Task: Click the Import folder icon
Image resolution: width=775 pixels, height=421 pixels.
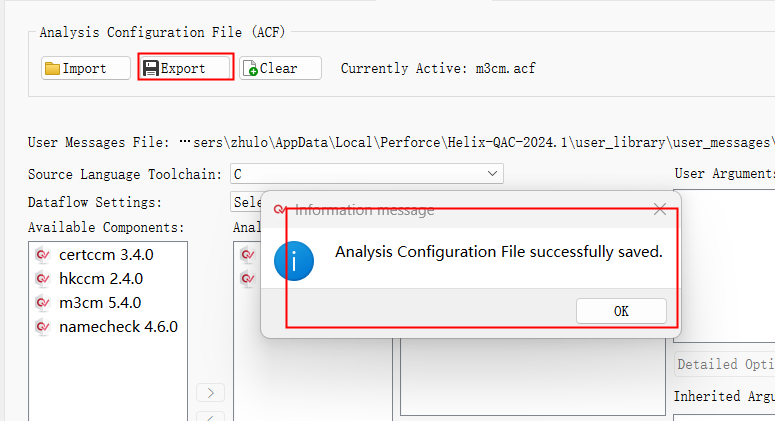Action: point(52,69)
